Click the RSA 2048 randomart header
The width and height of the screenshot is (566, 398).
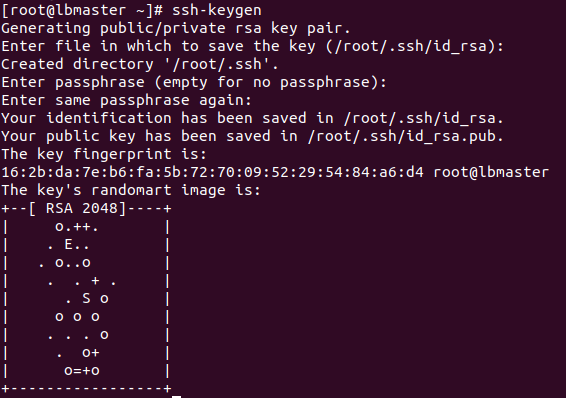(86, 209)
